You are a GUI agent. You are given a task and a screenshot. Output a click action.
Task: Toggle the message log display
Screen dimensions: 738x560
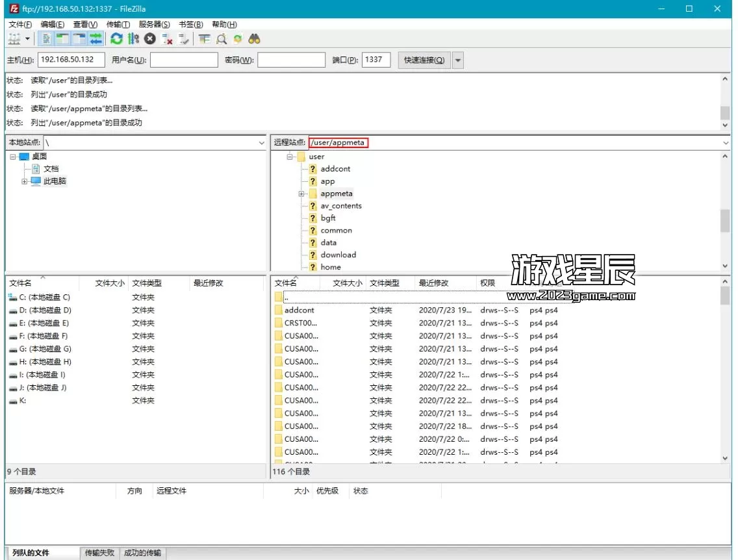(47, 39)
